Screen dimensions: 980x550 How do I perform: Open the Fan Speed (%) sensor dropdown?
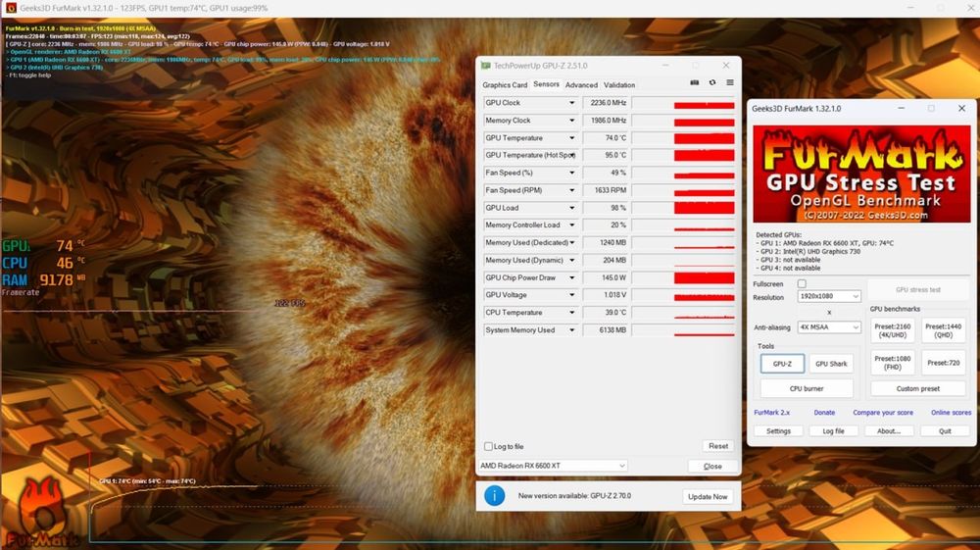571,173
